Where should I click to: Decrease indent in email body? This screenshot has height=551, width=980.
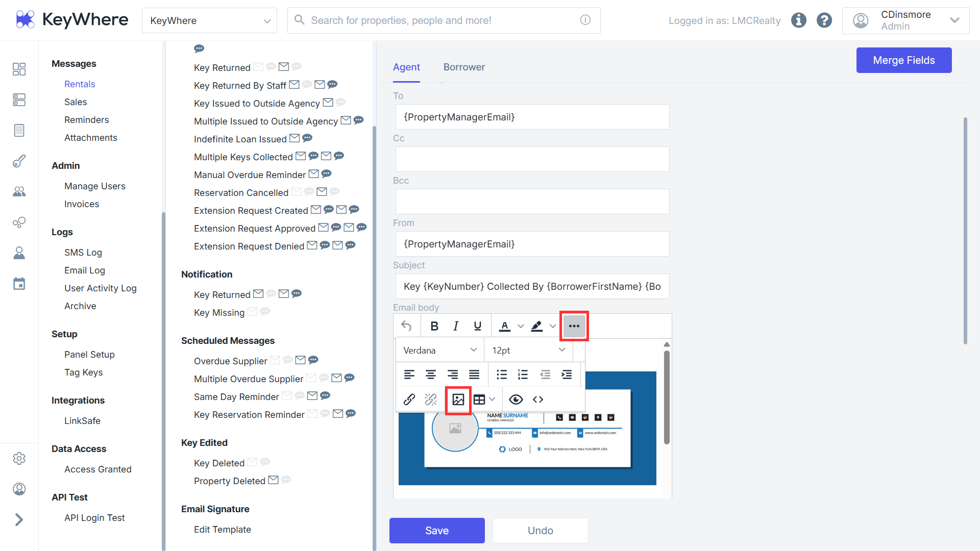click(x=545, y=374)
